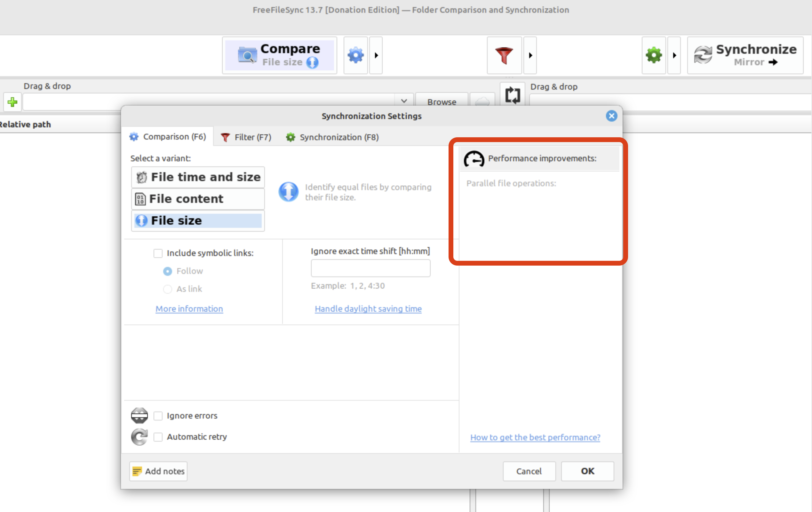Add folder pair with green plus icon
The width and height of the screenshot is (812, 512).
coord(12,102)
